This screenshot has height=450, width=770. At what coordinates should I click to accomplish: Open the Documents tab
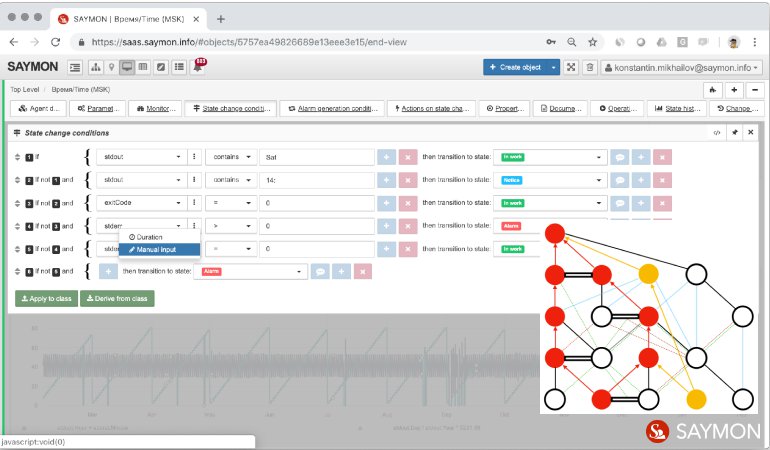click(560, 109)
